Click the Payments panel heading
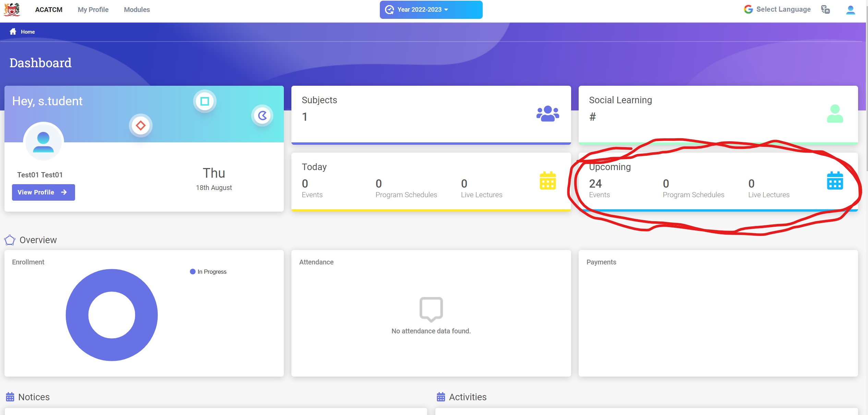This screenshot has height=415, width=868. click(601, 262)
